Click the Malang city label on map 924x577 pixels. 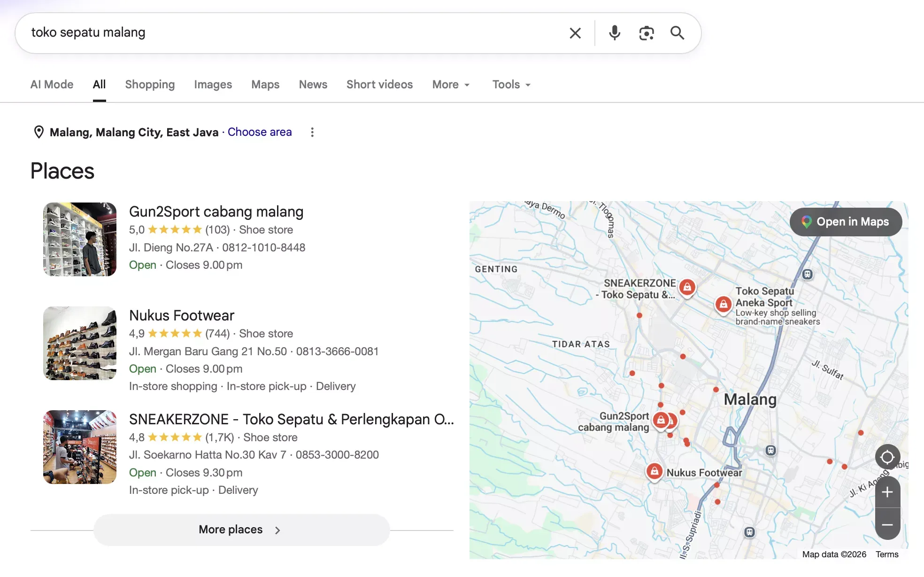coord(750,399)
